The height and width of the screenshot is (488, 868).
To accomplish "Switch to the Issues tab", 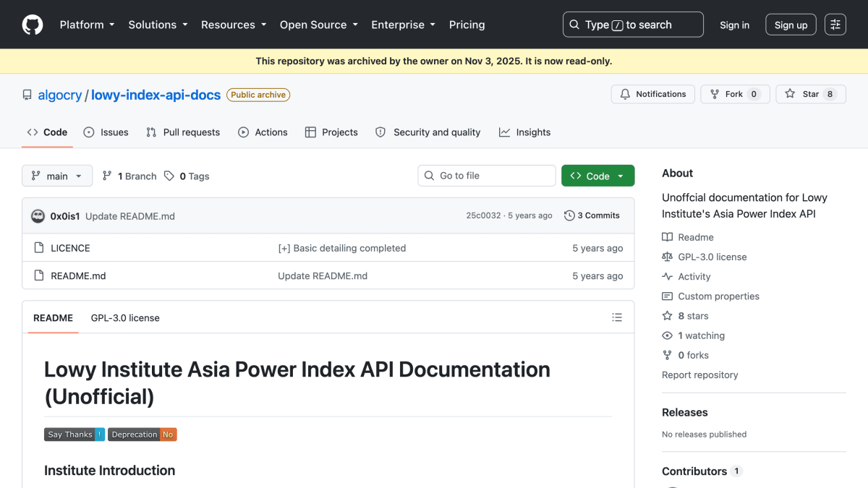I will (106, 132).
